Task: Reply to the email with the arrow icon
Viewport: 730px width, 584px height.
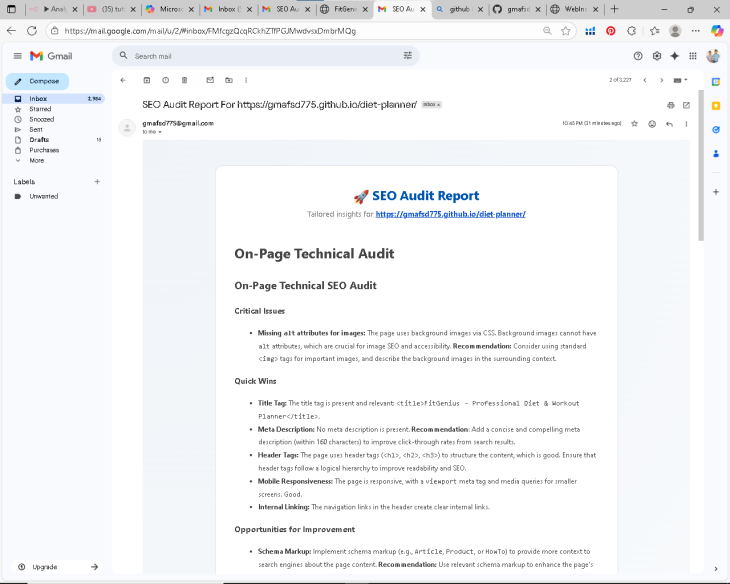Action: tap(669, 123)
